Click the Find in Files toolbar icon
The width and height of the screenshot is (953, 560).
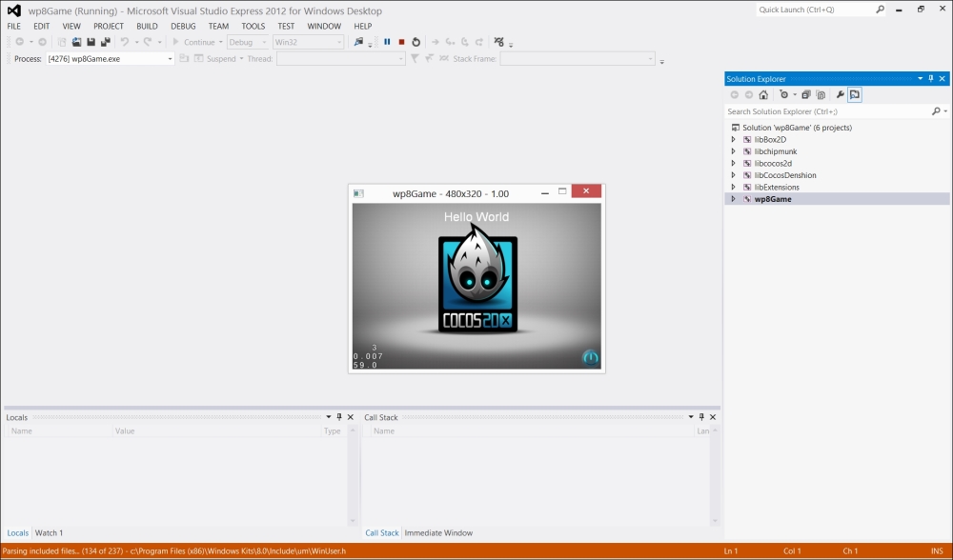click(358, 42)
